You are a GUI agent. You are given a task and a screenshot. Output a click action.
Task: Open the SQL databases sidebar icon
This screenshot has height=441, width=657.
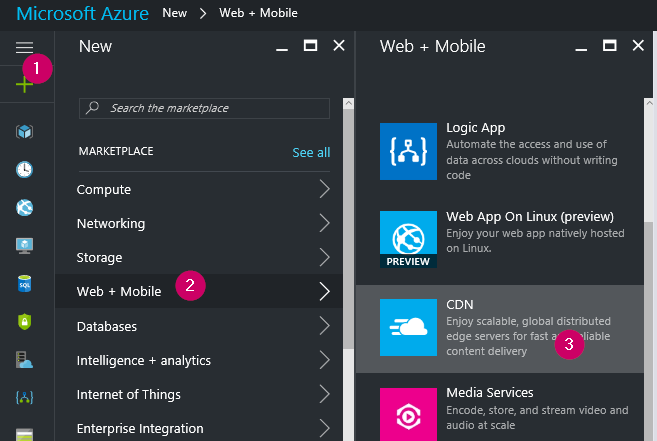point(24,283)
